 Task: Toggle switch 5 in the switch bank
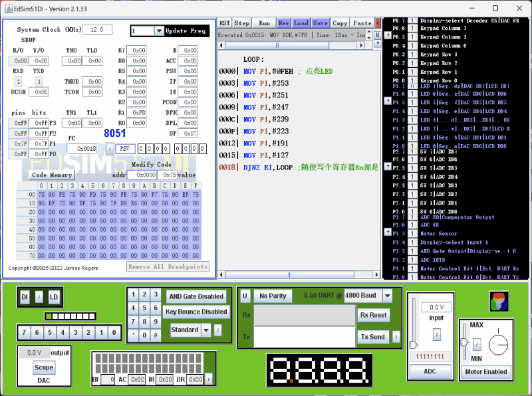click(x=50, y=333)
